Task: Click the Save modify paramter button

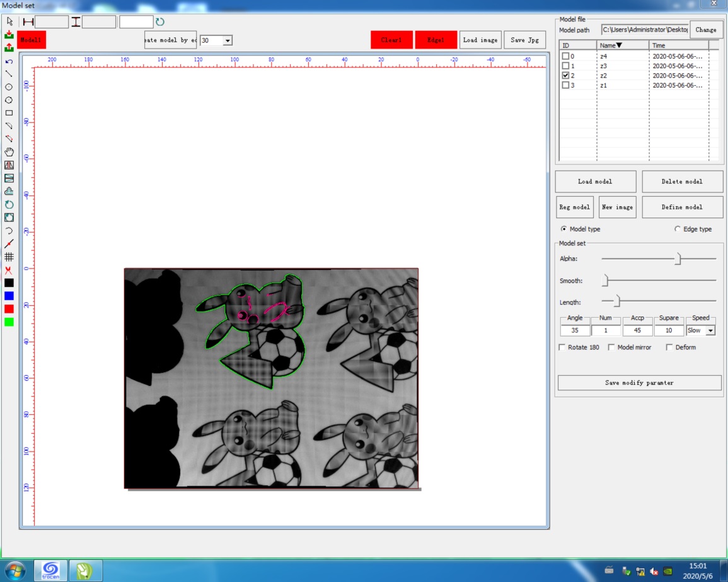Action: pyautogui.click(x=639, y=383)
